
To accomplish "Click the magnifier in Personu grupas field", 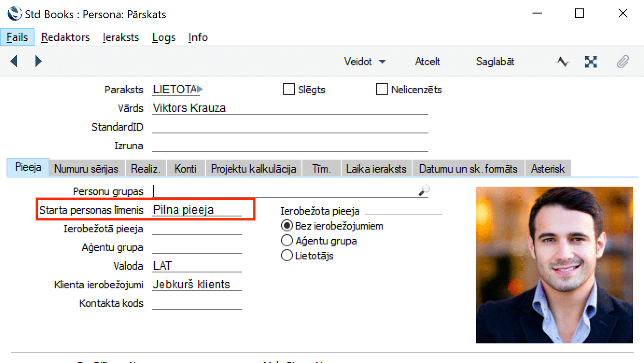I will click(424, 190).
